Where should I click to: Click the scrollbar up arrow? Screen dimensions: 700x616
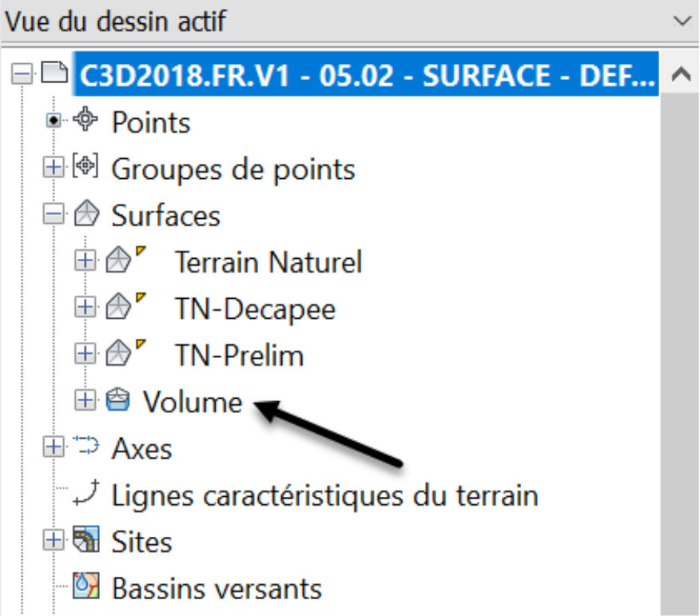[682, 74]
